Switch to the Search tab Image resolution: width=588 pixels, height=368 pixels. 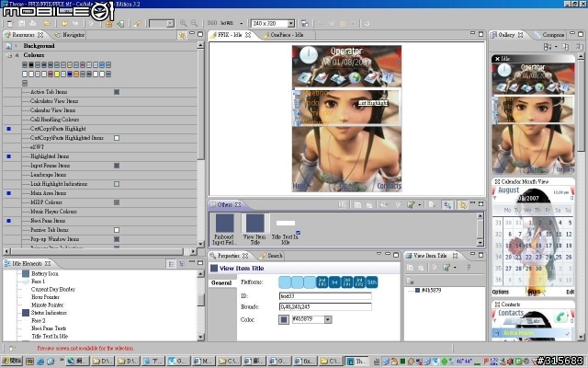click(x=271, y=256)
